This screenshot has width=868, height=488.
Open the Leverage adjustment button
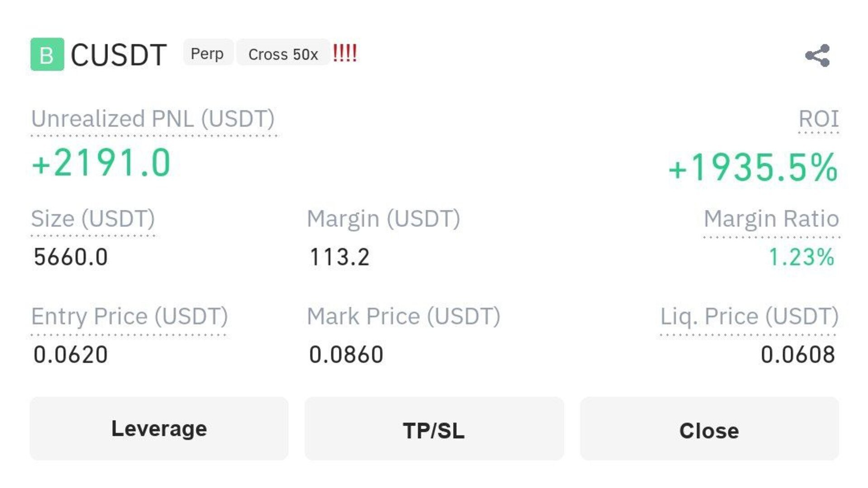(159, 428)
